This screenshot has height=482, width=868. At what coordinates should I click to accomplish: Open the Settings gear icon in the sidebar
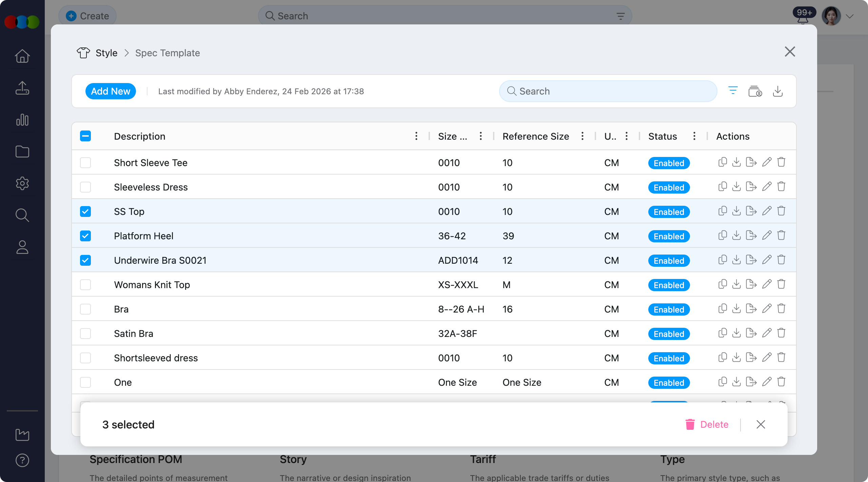[22, 183]
